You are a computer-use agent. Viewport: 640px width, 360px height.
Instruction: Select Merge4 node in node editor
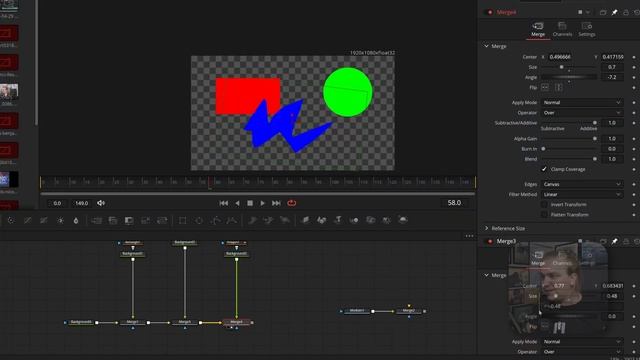pyautogui.click(x=237, y=322)
